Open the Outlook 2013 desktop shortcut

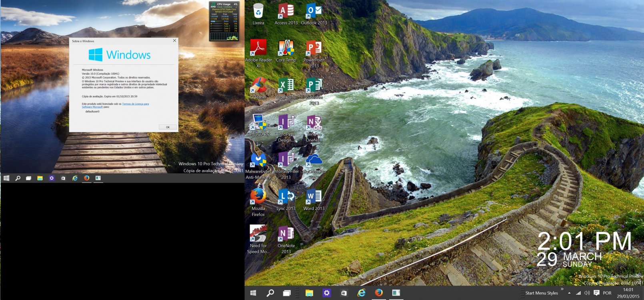tap(314, 15)
